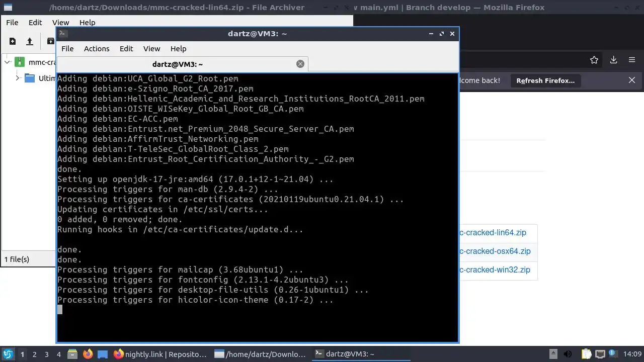Expand or collapse the mmc-cra archive tree root

click(x=7, y=62)
